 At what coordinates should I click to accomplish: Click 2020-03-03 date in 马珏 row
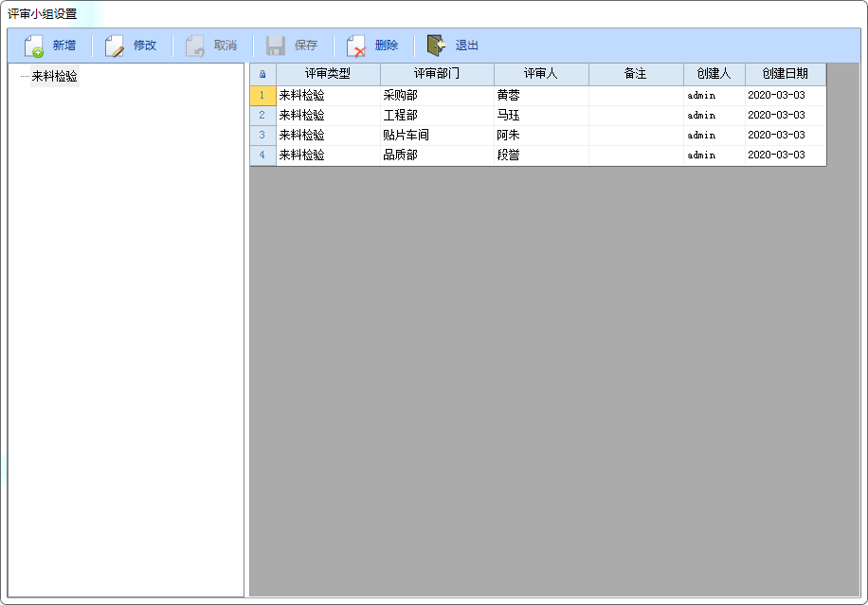[786, 116]
